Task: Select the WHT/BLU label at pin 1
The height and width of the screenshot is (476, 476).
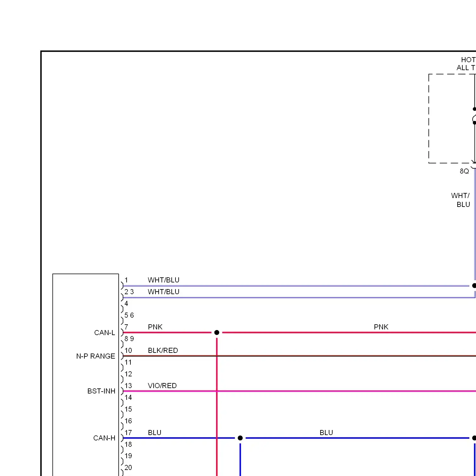Action: 163,280
